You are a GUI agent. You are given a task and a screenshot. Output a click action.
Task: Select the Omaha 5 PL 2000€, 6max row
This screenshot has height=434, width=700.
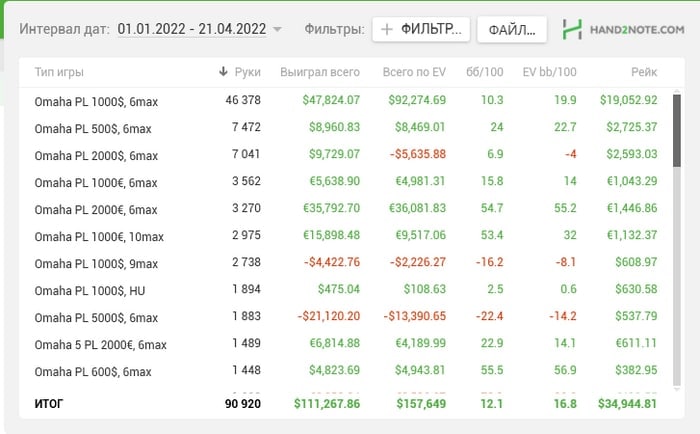pos(100,344)
